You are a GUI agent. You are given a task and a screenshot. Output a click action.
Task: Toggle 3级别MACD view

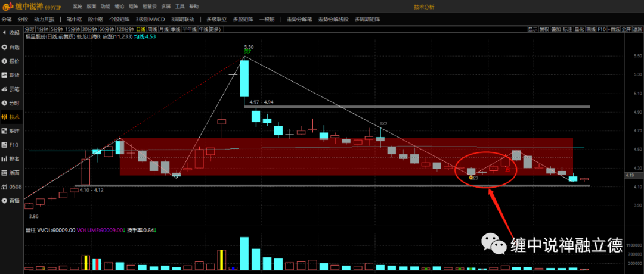point(150,19)
